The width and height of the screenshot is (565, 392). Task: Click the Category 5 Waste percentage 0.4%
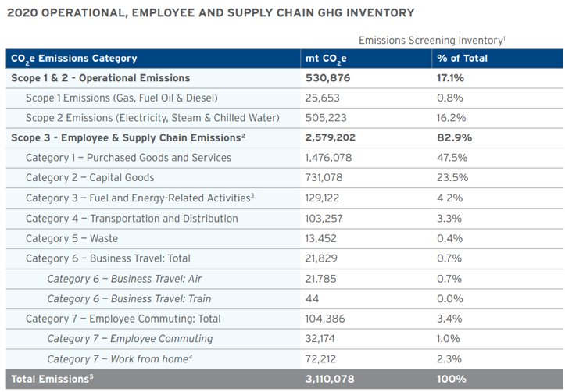450,238
